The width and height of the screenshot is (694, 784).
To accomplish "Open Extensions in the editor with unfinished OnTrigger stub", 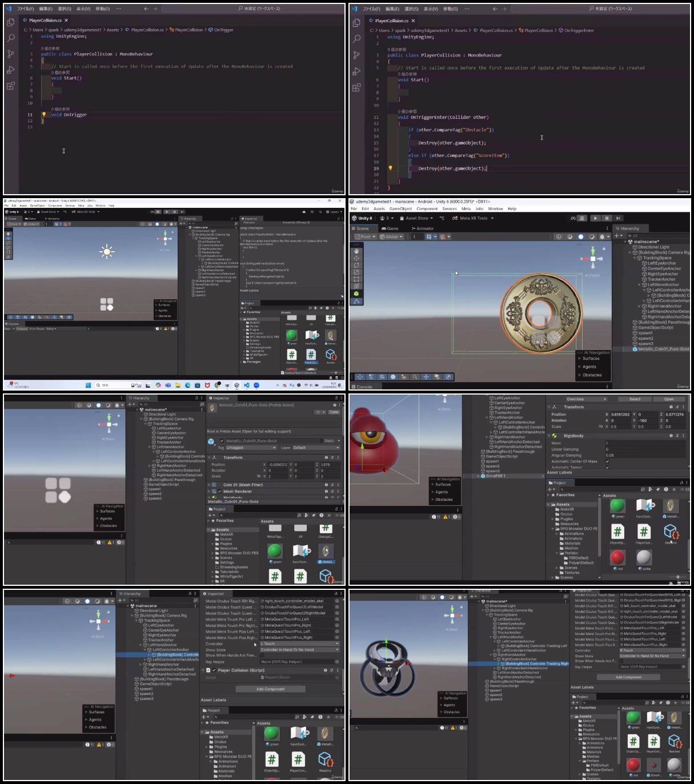I will (10, 86).
